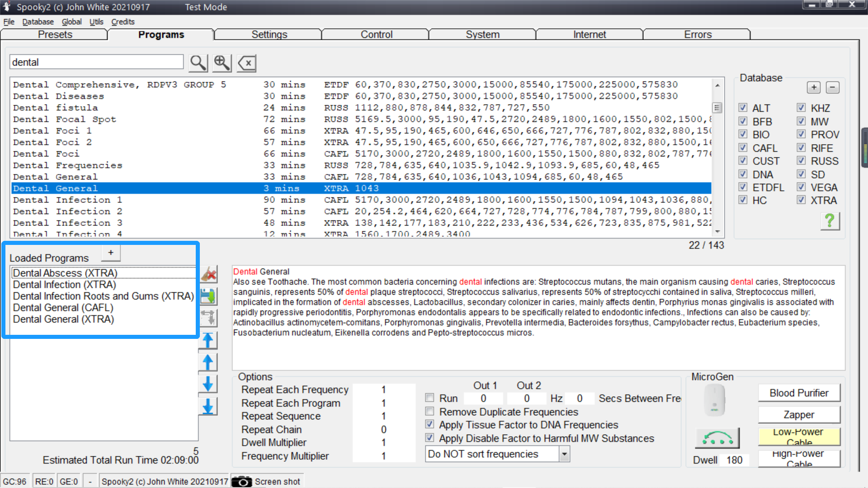Click the camera Screen shot icon
Viewport: 868px width, 488px height.
click(x=242, y=482)
